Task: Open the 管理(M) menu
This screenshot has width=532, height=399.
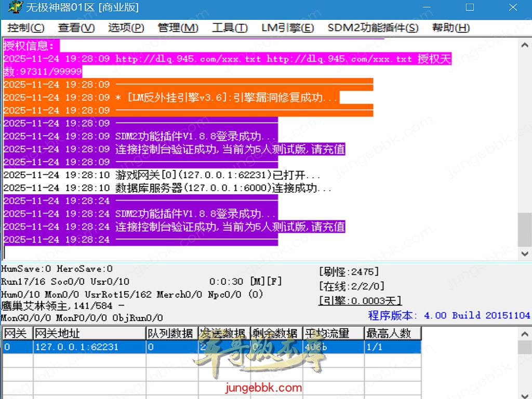Action: tap(178, 28)
